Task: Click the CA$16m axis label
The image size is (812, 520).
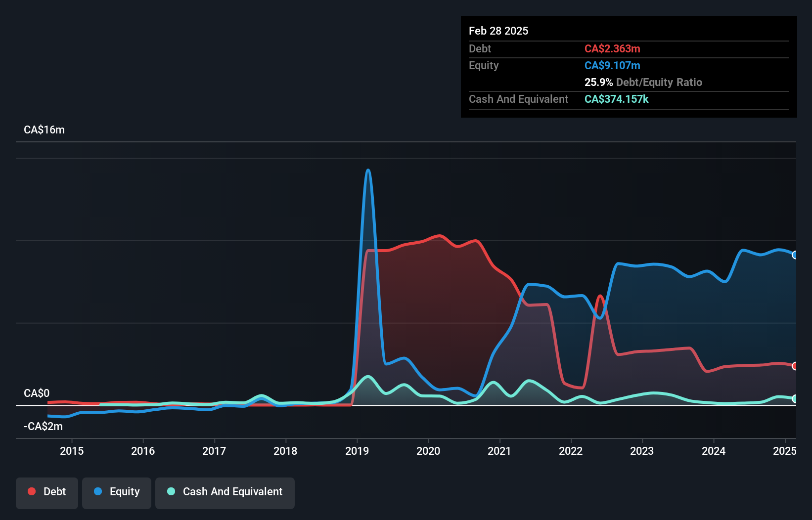Action: click(44, 130)
